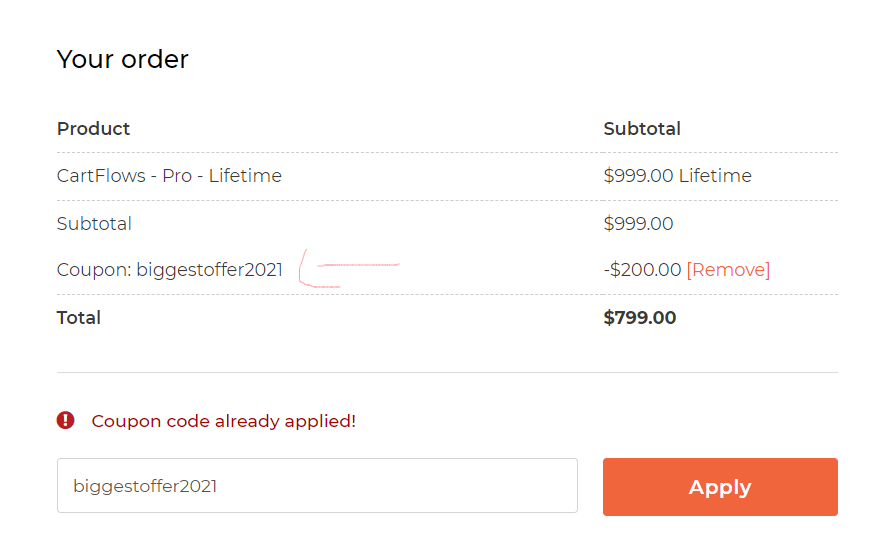
Task: Click the 'Your order' heading
Action: point(122,59)
